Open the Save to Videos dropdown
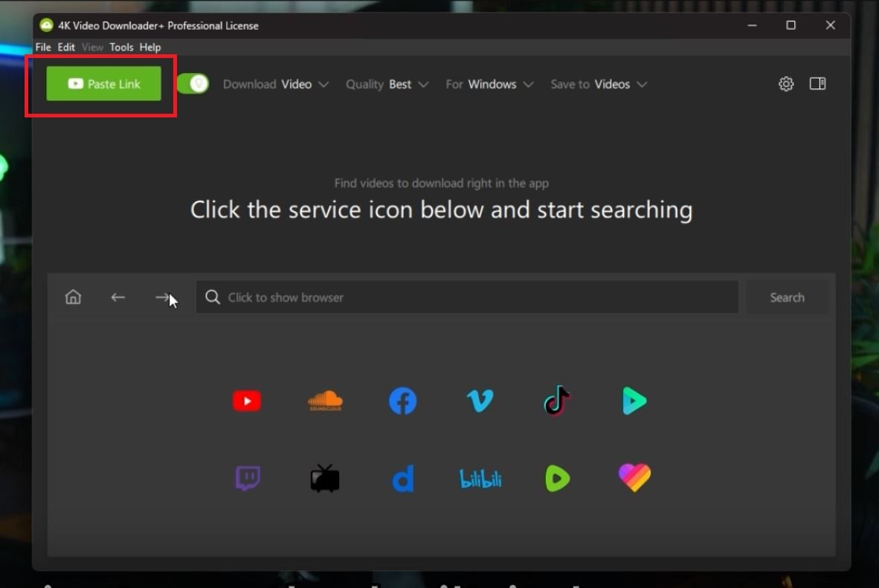The image size is (879, 588). coord(599,84)
